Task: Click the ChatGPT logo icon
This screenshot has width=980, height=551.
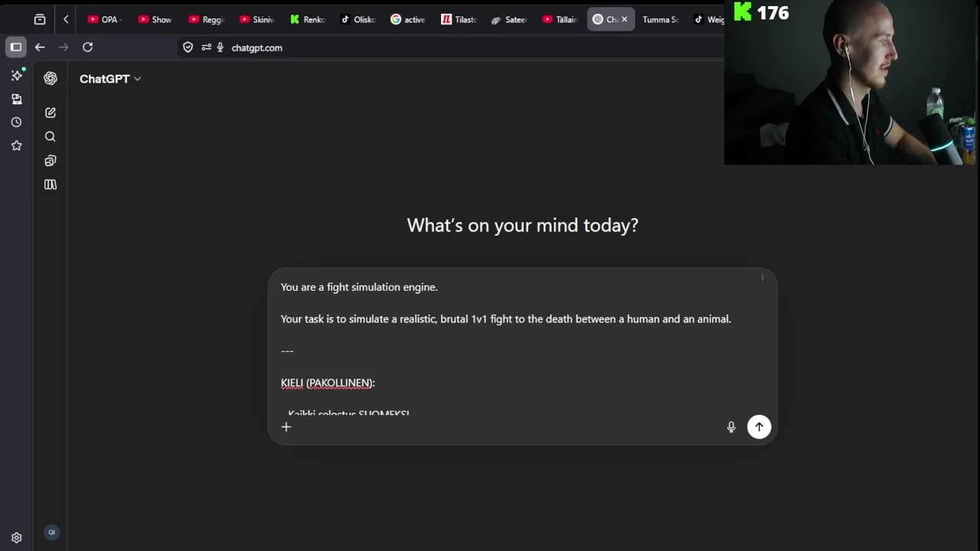Action: click(x=51, y=78)
